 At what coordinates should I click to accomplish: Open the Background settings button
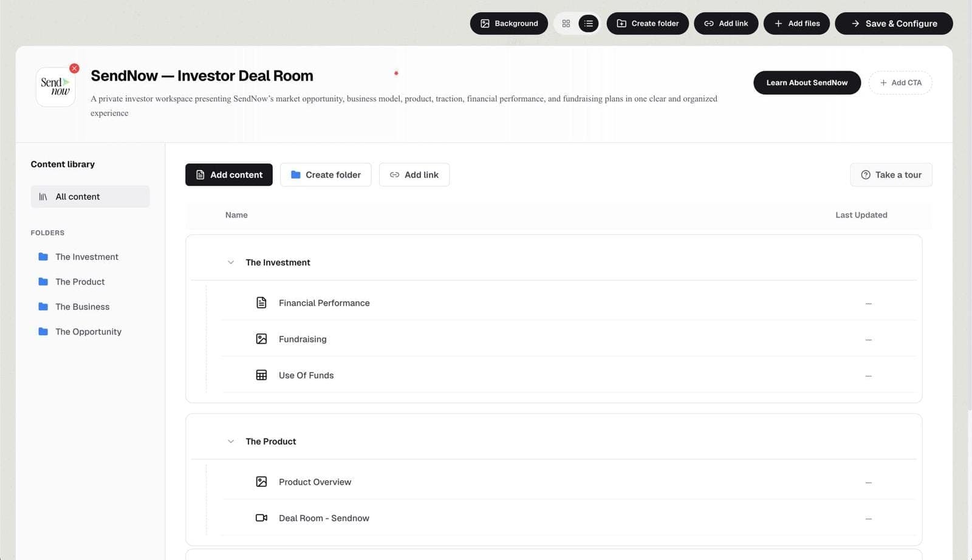[509, 24]
